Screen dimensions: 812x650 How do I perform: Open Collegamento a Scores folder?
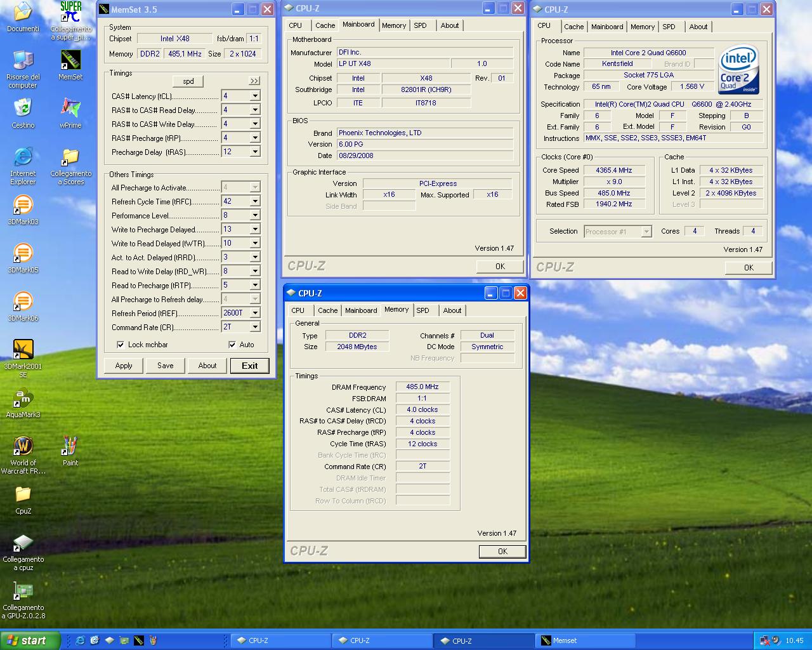click(x=70, y=166)
